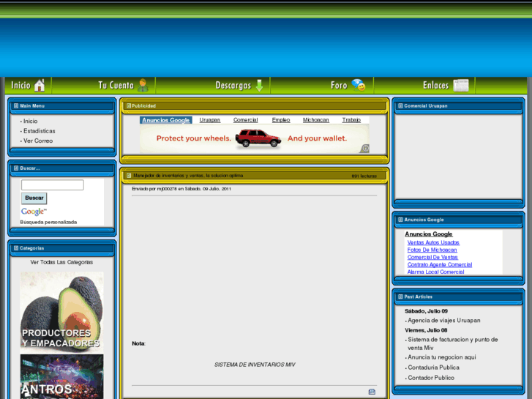Click the Viernes, Julio 08 date heading
Viewport: 532px width, 399px height.
tap(426, 330)
